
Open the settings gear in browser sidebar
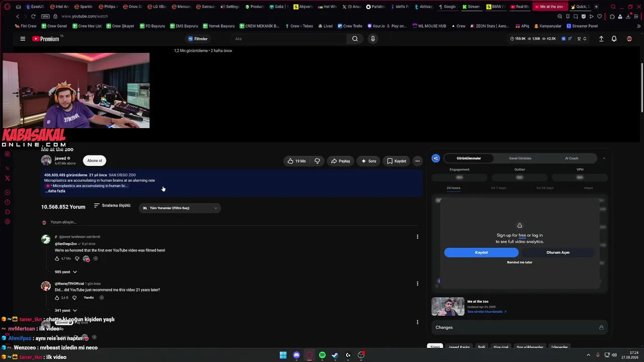click(7, 222)
